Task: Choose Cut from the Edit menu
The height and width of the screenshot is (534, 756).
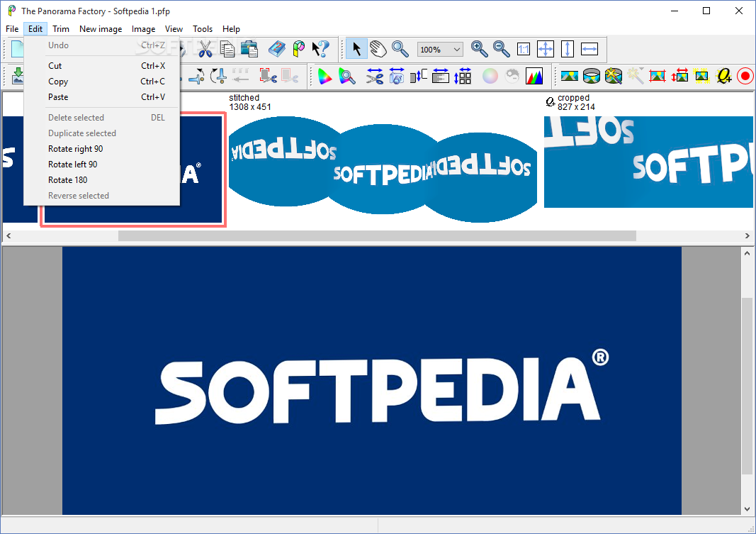Action: (102, 66)
